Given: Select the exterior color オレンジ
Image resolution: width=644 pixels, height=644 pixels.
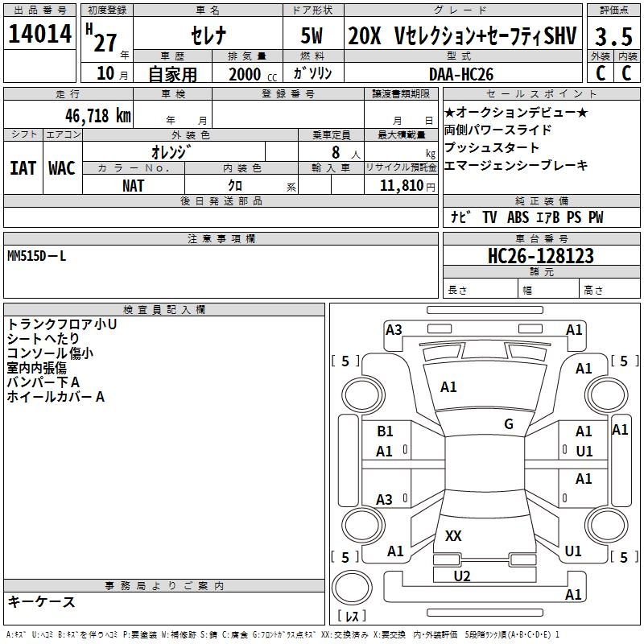Looking at the screenshot, I should [x=171, y=152].
